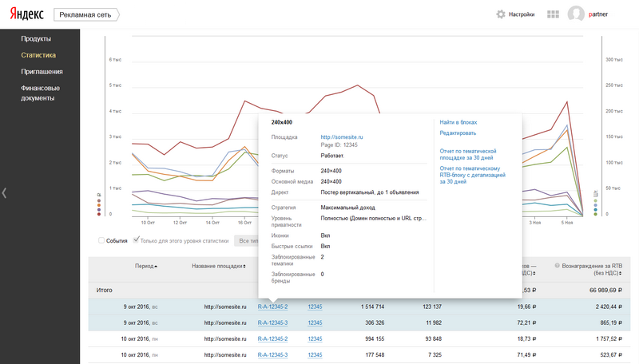This screenshot has width=639, height=364.
Task: Open the Все типы dropdown
Action: [244, 240]
